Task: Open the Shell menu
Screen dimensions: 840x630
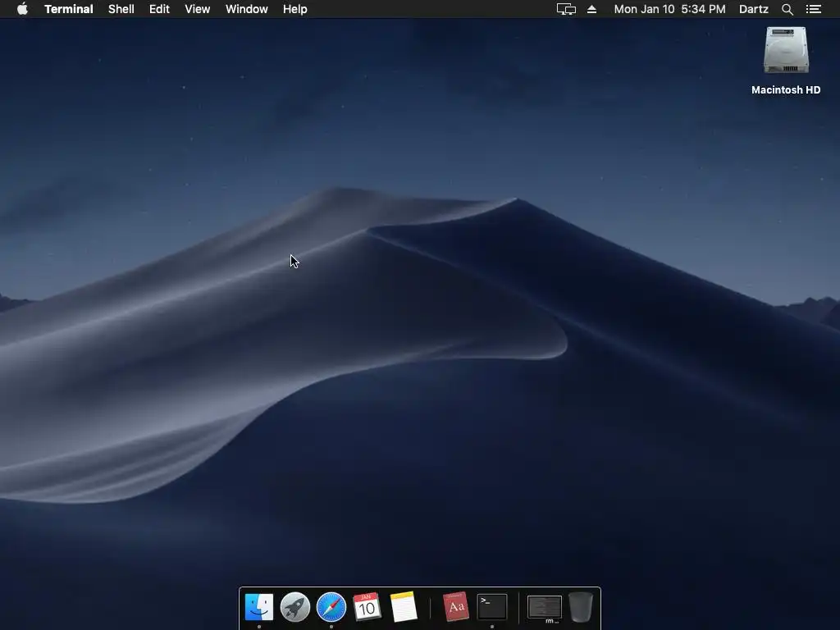Action: click(x=121, y=9)
